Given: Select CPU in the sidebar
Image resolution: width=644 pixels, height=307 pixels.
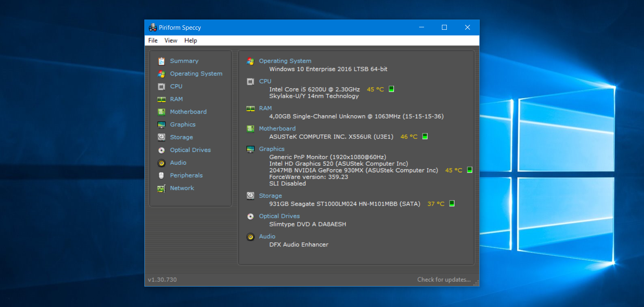Looking at the screenshot, I should pyautogui.click(x=176, y=86).
